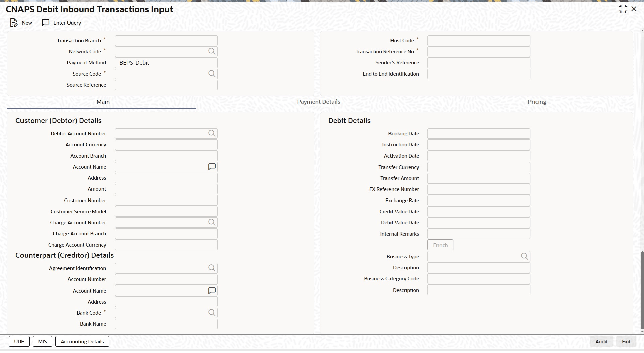Focus the Transfer Amount field
The height and width of the screenshot is (353, 644).
click(479, 178)
